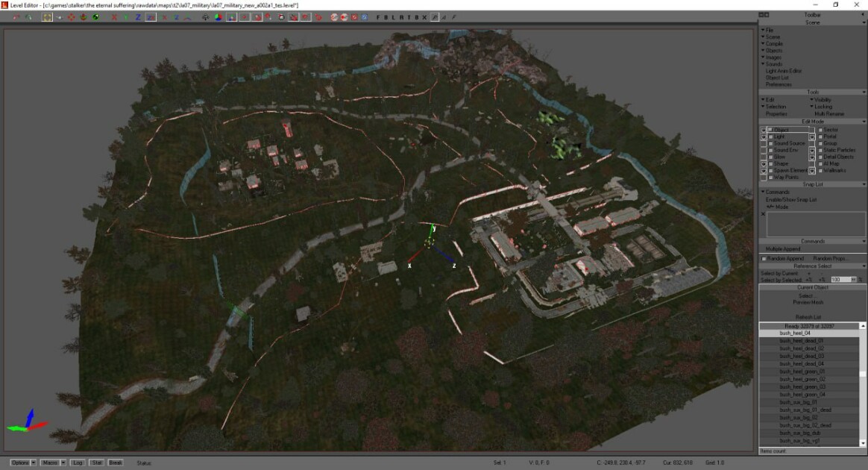Click the stopwatch icon in toolbar

click(281, 17)
